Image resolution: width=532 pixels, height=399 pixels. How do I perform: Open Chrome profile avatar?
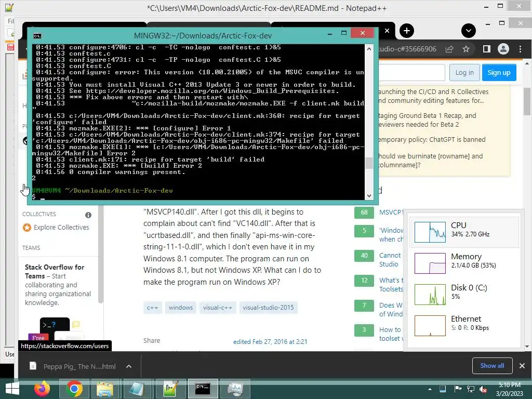503,49
